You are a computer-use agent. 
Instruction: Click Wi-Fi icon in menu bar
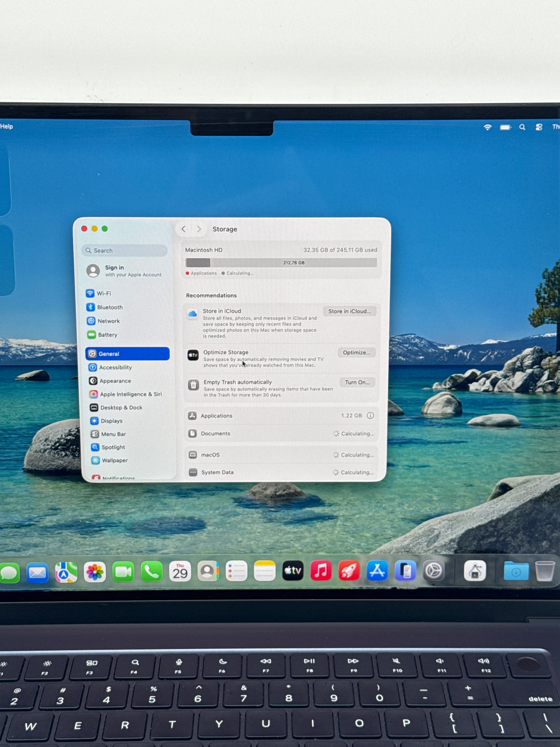(x=488, y=127)
